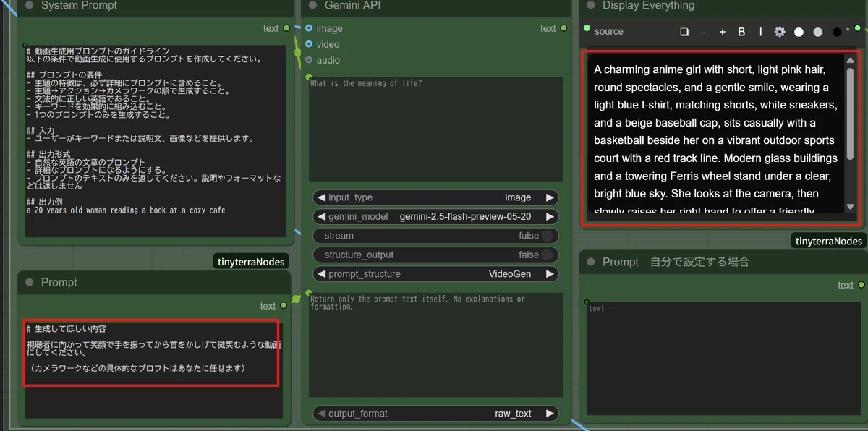Click the tinyterraNodes badge under Display Everything
Screen dimensions: 868x431
point(828,241)
